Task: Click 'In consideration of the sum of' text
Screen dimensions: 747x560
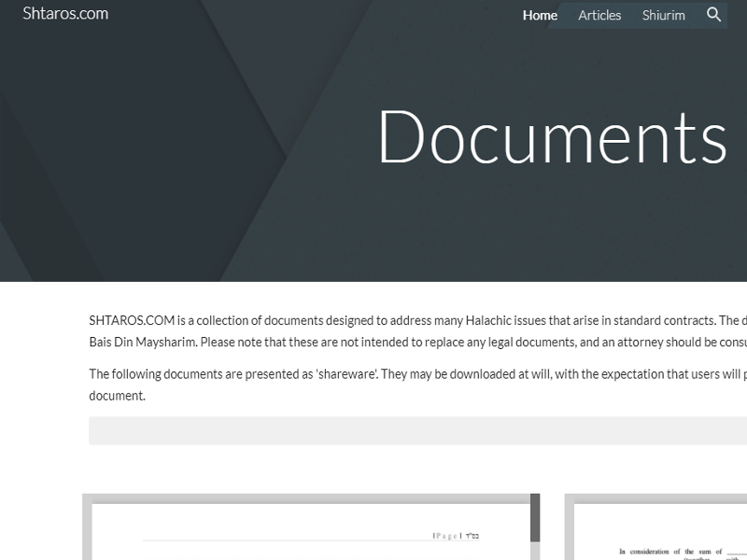Action: (x=670, y=552)
